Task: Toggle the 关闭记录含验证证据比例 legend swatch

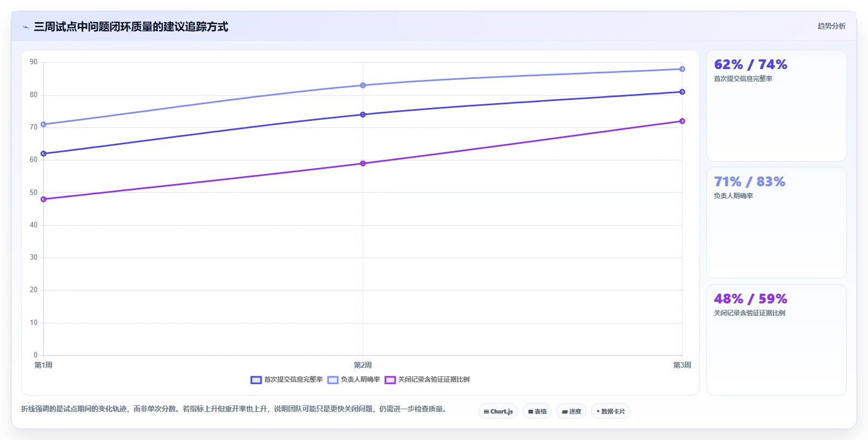Action: tap(390, 380)
